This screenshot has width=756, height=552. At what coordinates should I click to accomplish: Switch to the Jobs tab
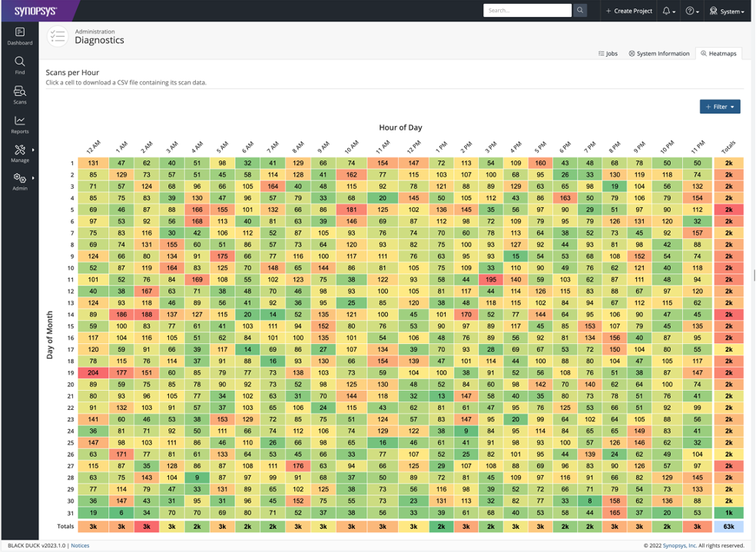click(x=607, y=53)
